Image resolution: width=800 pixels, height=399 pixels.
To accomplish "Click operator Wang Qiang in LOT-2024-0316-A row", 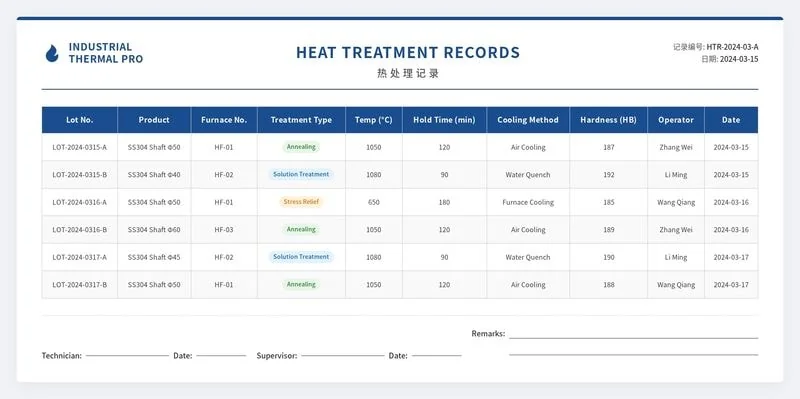I will 676,202.
